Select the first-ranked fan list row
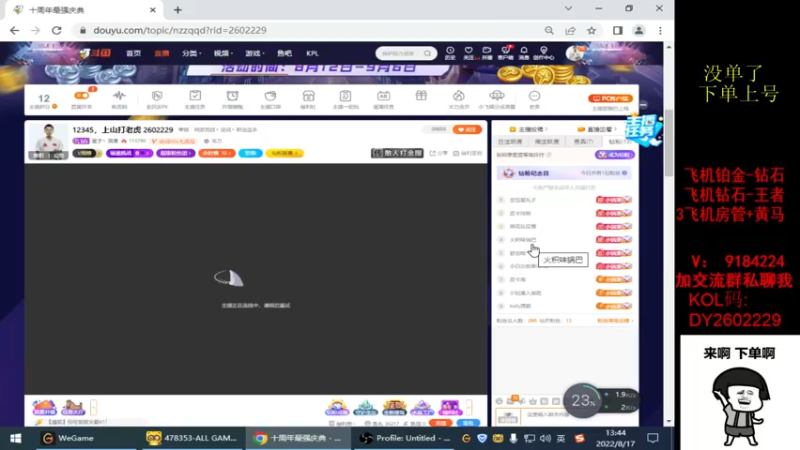 (564, 200)
